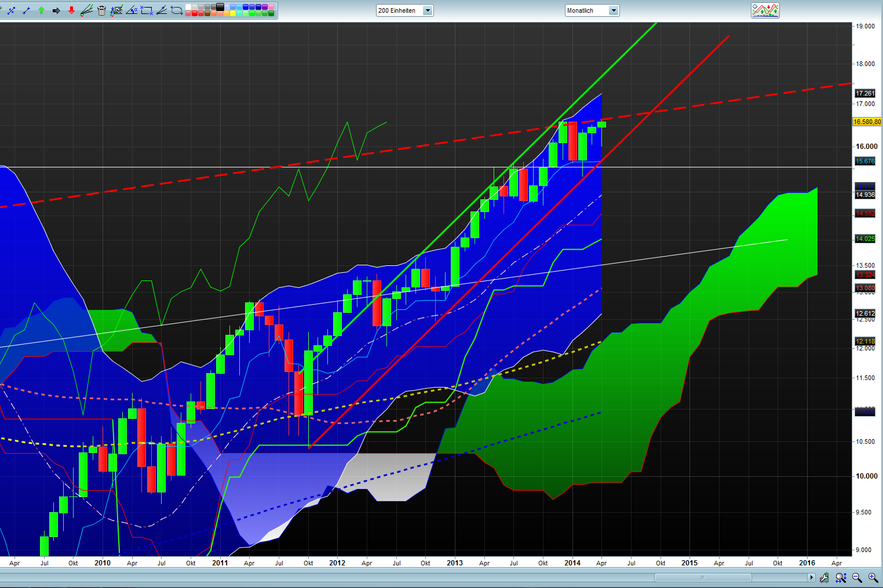Viewport: 883px width, 588px height.
Task: Select the zoom-in magnifier
Action: (873, 577)
